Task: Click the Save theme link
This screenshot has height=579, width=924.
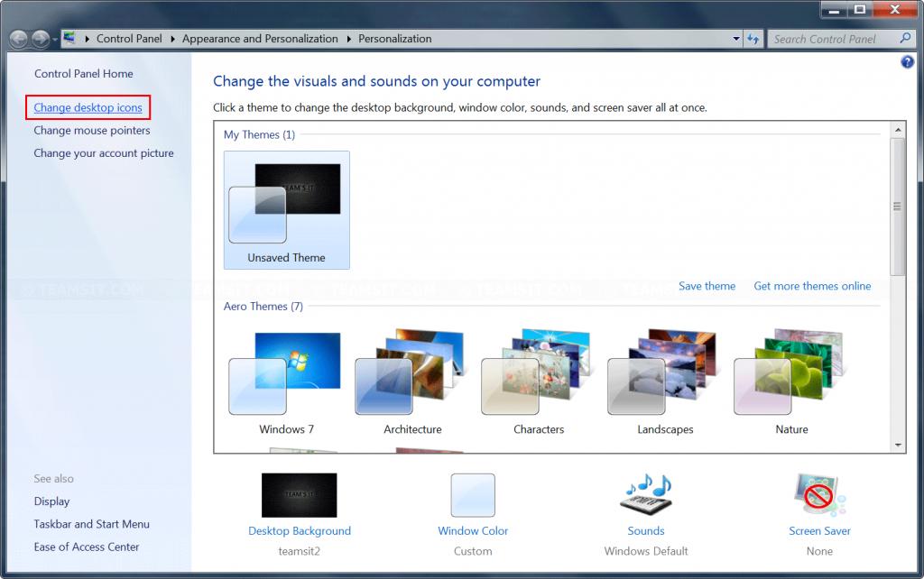Action: 707,286
